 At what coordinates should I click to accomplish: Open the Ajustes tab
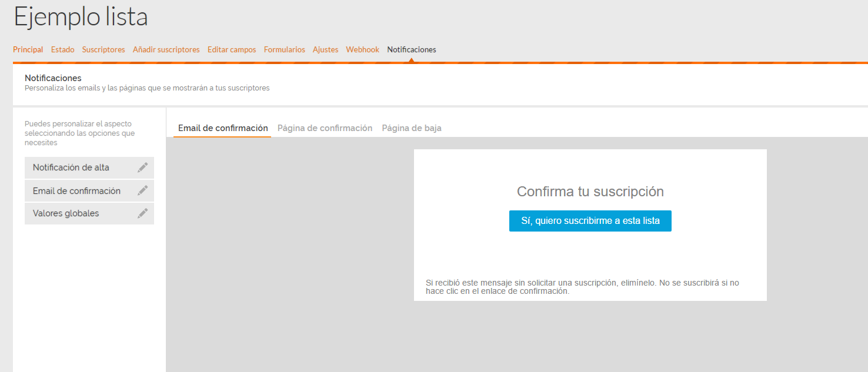(326, 50)
